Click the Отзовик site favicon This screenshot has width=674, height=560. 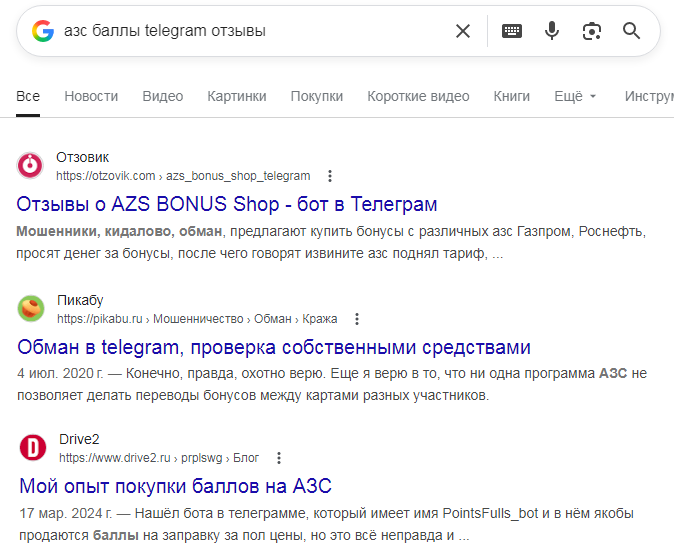(x=32, y=166)
